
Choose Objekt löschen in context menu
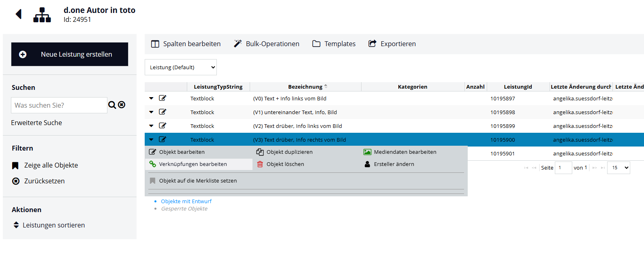285,164
